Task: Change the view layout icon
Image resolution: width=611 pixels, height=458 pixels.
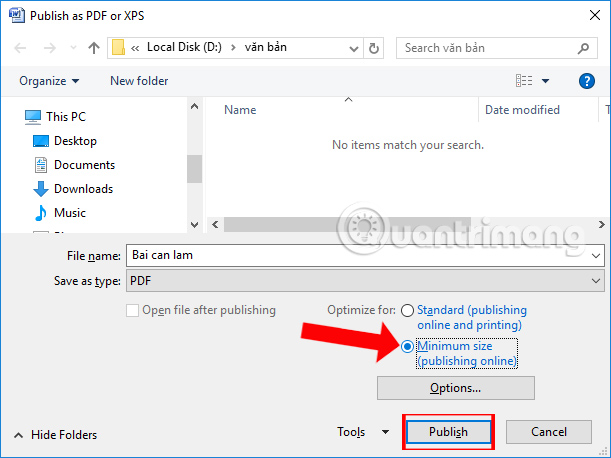Action: (524, 81)
